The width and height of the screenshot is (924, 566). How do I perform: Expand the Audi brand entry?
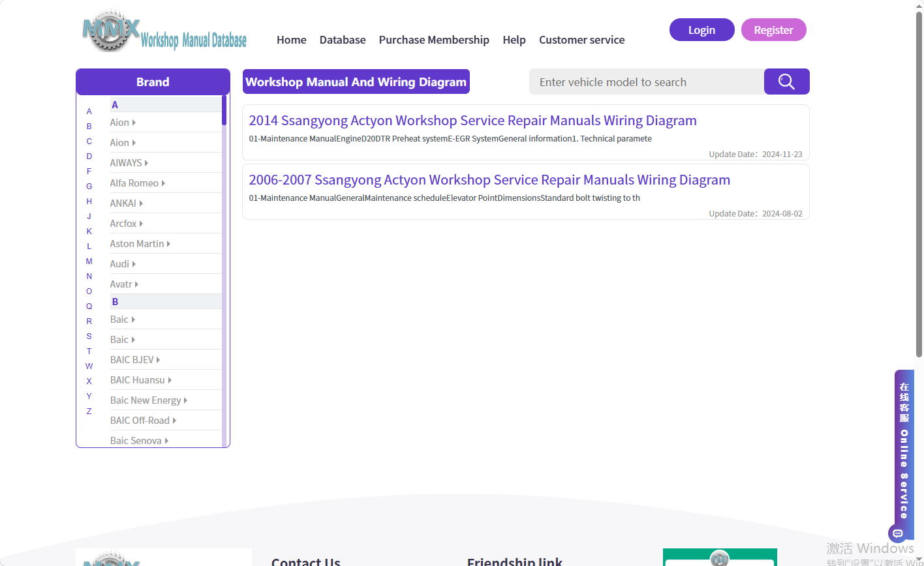coord(123,264)
